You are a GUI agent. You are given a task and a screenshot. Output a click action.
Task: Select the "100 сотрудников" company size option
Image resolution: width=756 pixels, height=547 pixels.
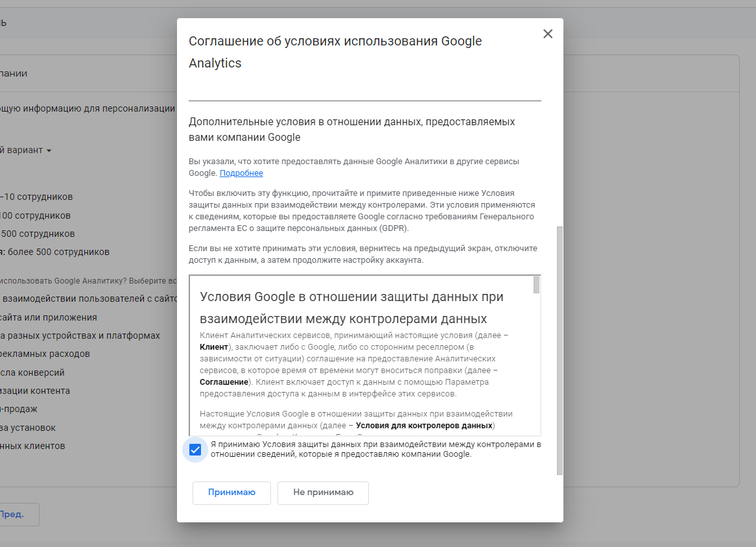tap(36, 215)
